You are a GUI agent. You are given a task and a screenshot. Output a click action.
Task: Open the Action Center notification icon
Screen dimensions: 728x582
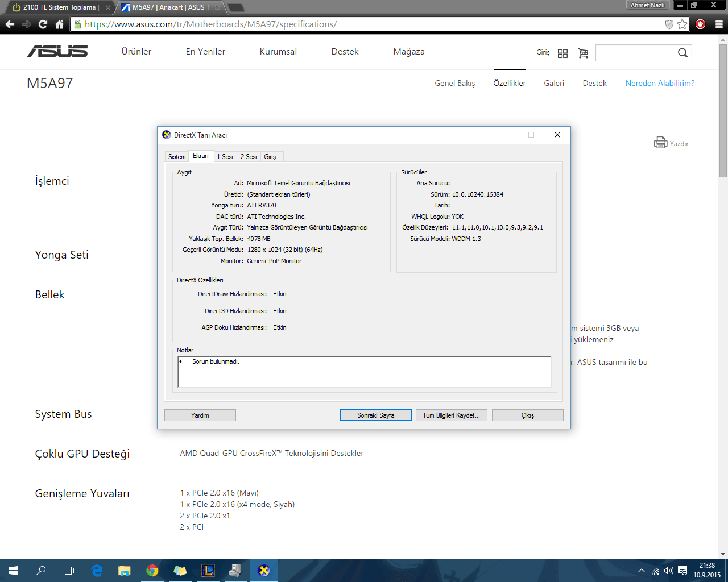pos(682,571)
